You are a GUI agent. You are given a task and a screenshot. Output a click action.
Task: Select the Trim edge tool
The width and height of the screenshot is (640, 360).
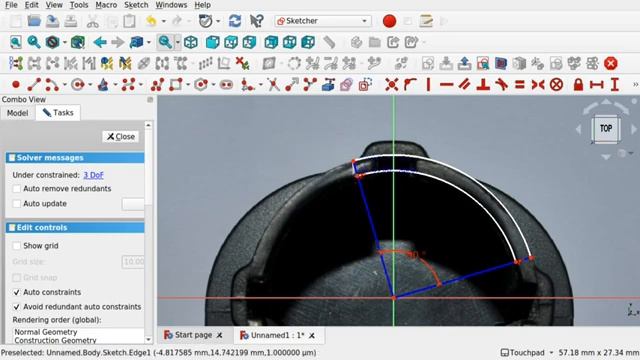273,85
